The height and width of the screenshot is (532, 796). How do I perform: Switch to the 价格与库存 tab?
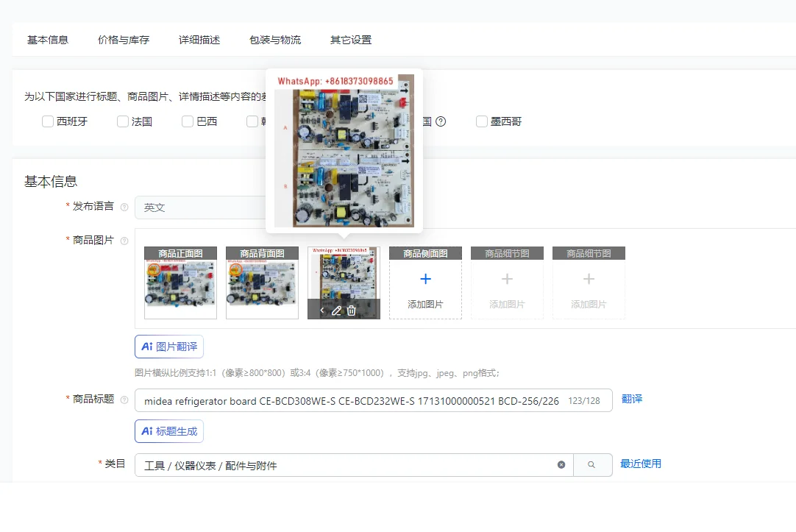[123, 40]
